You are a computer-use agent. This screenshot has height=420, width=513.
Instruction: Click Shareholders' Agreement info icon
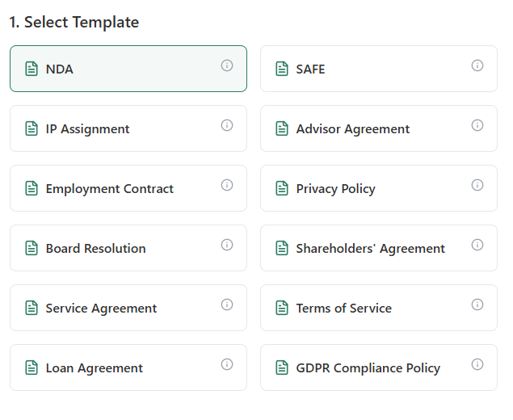[x=477, y=245]
